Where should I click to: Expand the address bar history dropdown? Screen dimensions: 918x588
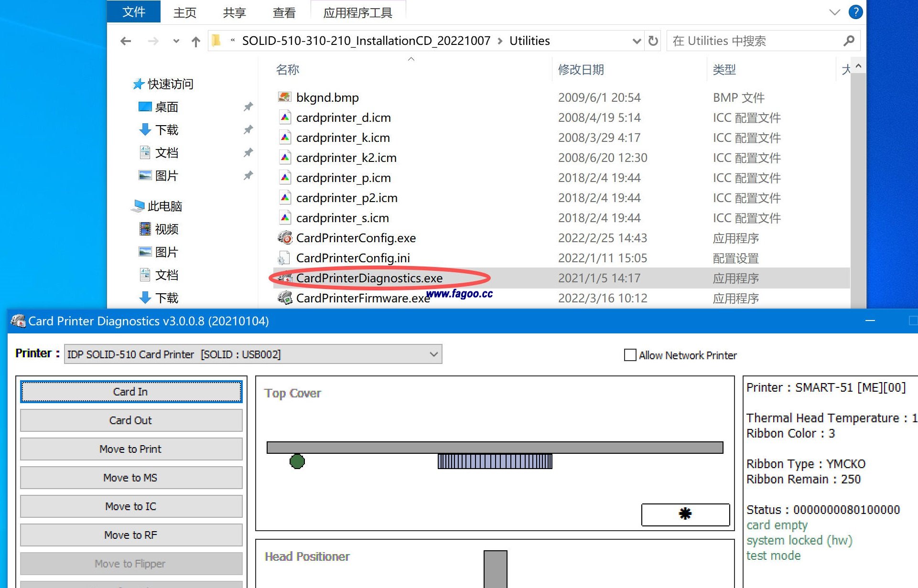(637, 41)
